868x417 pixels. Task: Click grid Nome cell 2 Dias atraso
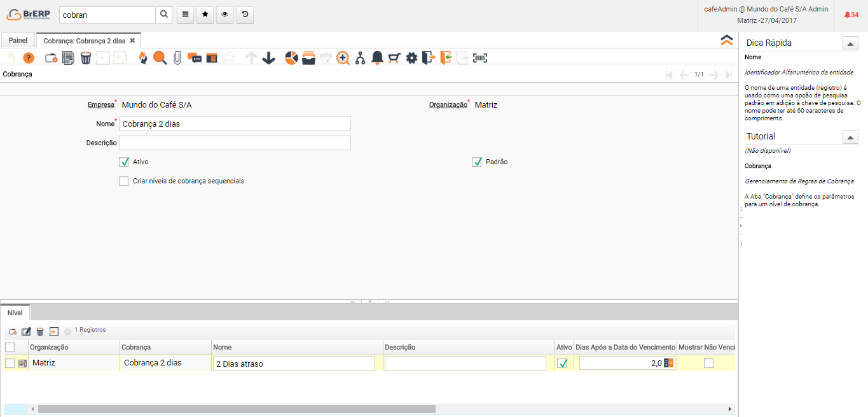tap(294, 364)
